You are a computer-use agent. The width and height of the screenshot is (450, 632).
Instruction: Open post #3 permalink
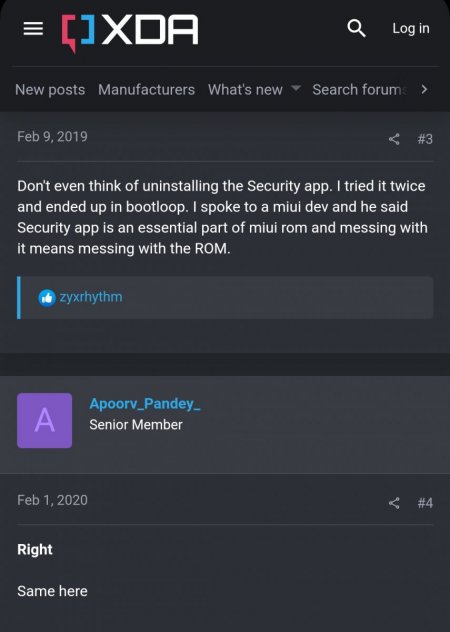[425, 139]
